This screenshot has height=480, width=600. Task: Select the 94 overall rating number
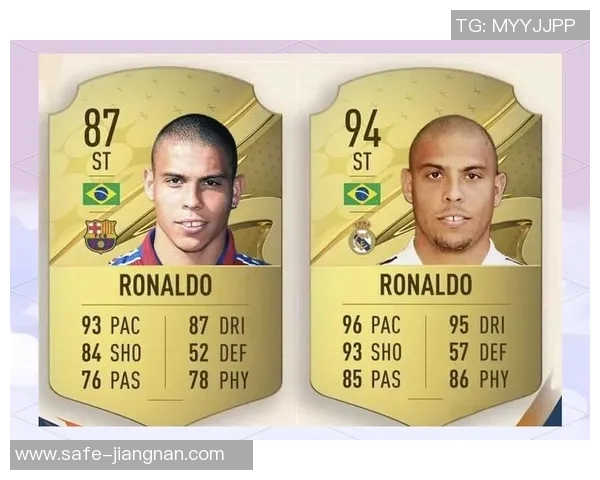pyautogui.click(x=362, y=128)
